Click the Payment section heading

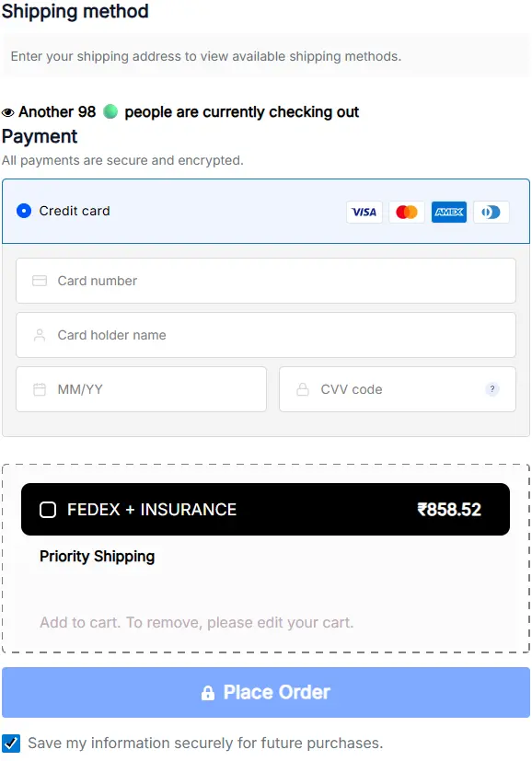[40, 136]
